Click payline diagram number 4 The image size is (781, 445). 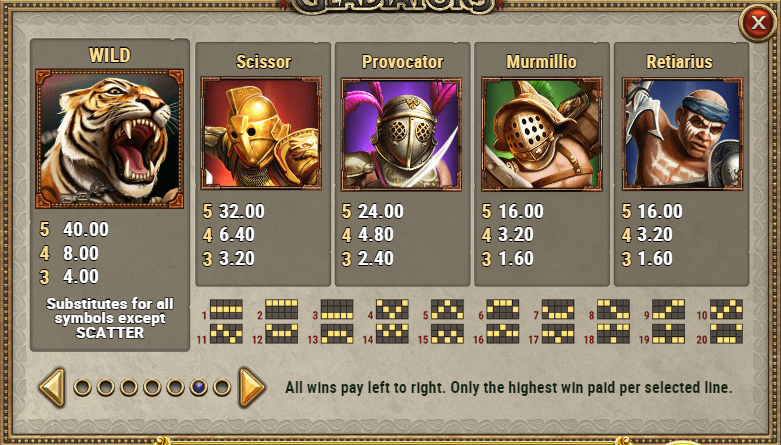click(392, 309)
